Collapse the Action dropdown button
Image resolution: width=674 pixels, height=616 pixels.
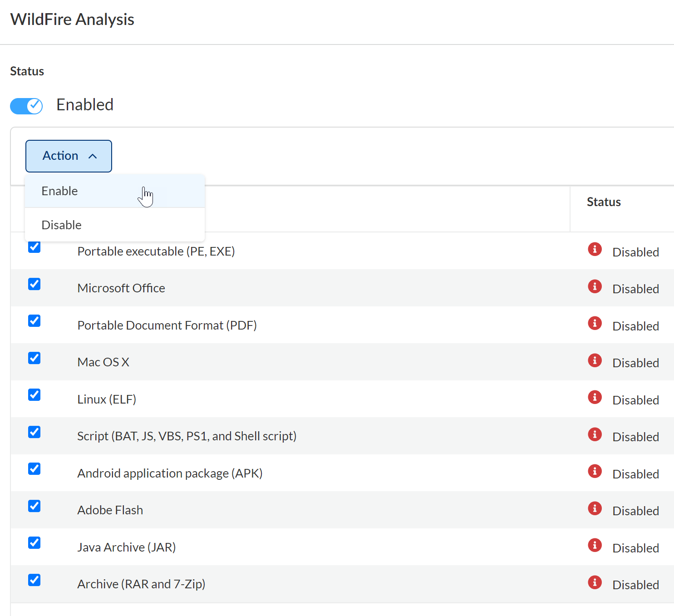coord(69,156)
